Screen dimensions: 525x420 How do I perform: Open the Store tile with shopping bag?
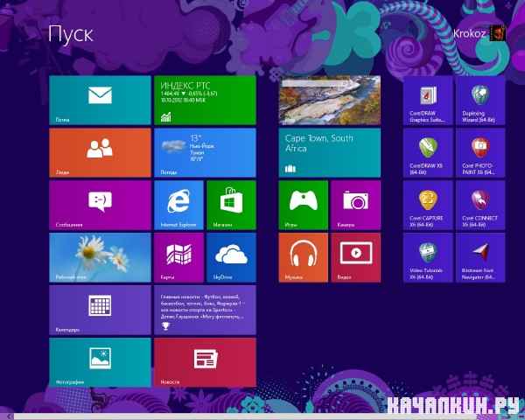pyautogui.click(x=231, y=206)
